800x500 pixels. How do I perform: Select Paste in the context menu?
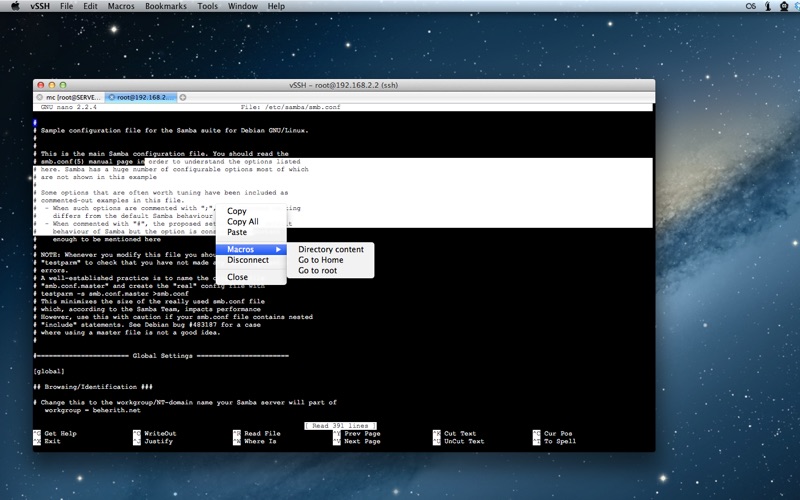[x=237, y=232]
